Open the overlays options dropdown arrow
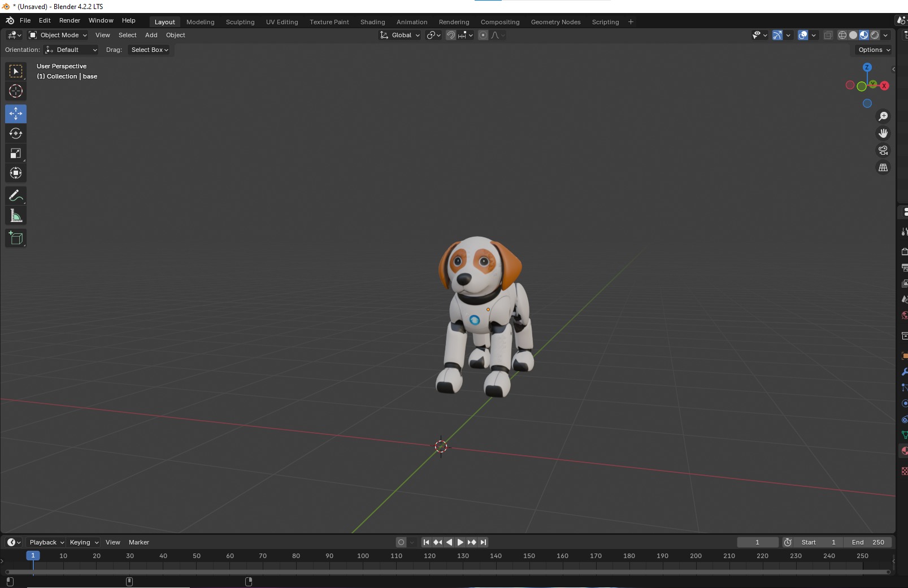The height and width of the screenshot is (588, 908). coord(814,35)
